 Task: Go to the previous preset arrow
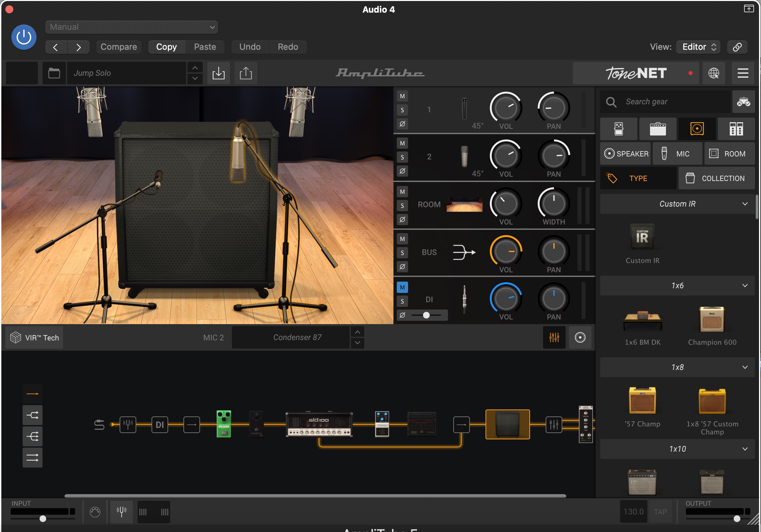[56, 47]
